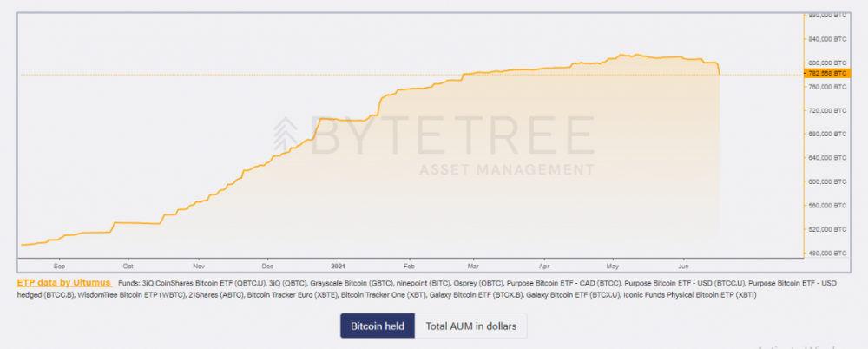Click the 840,000 BTC price axis label

pyautogui.click(x=826, y=39)
